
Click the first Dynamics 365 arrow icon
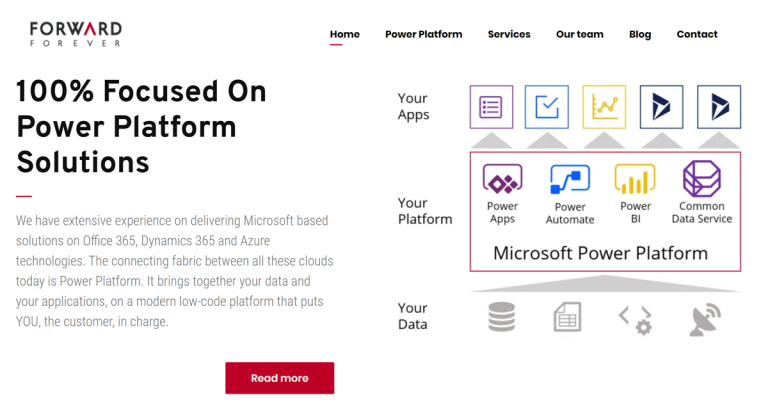661,107
